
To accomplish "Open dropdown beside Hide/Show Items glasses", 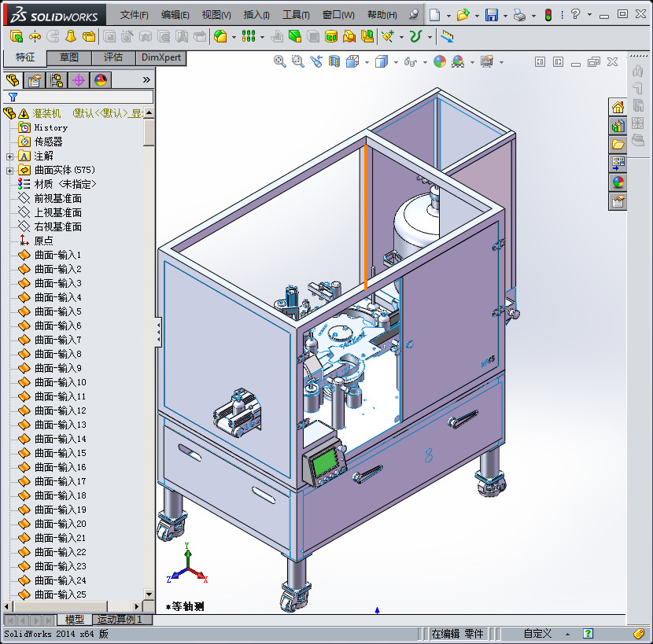I will pos(425,62).
